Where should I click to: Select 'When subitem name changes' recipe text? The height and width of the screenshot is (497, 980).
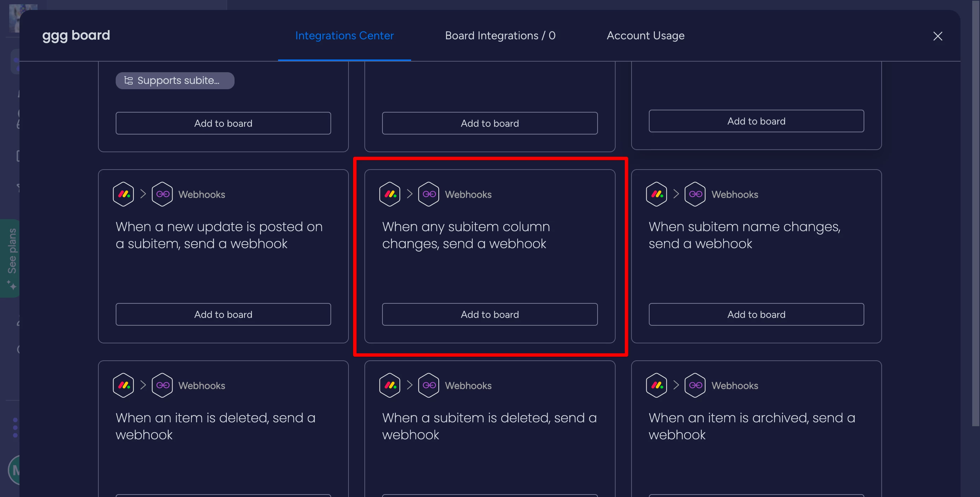(744, 235)
